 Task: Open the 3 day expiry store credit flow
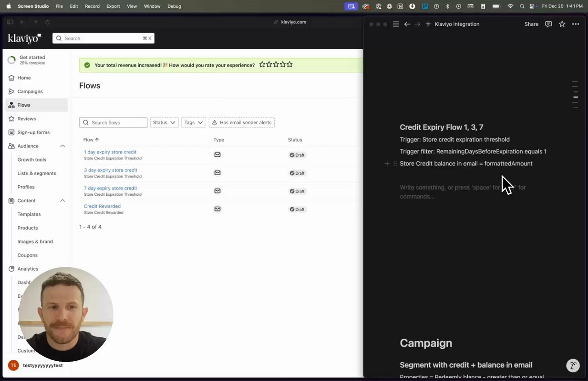(111, 170)
